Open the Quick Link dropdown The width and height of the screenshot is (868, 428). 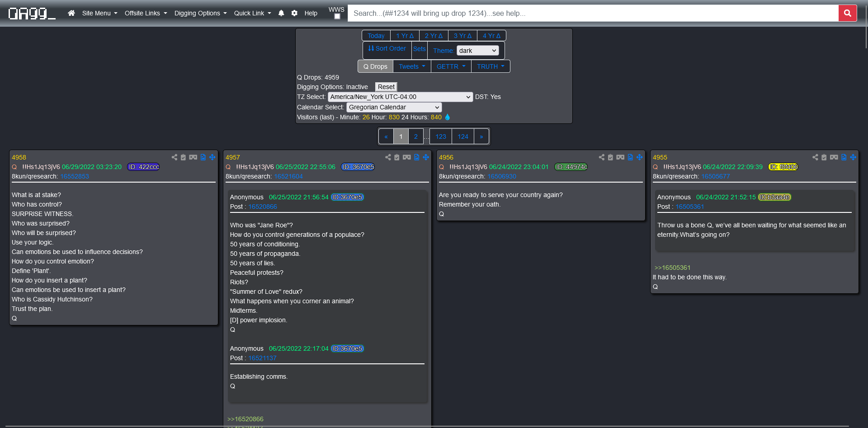click(252, 13)
